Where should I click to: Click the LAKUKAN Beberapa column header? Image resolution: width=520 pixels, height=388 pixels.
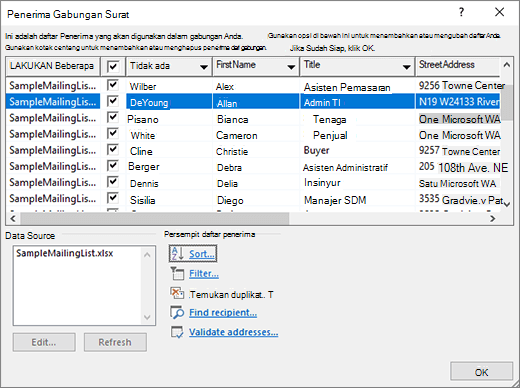(x=53, y=66)
